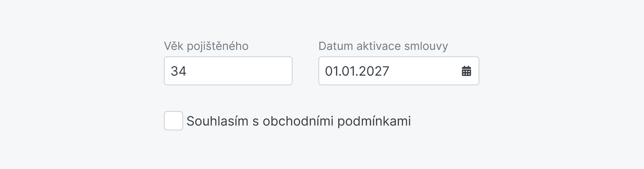This screenshot has height=169, width=644.
Task: Place cursor on date text 01.01.2027
Action: tap(357, 71)
